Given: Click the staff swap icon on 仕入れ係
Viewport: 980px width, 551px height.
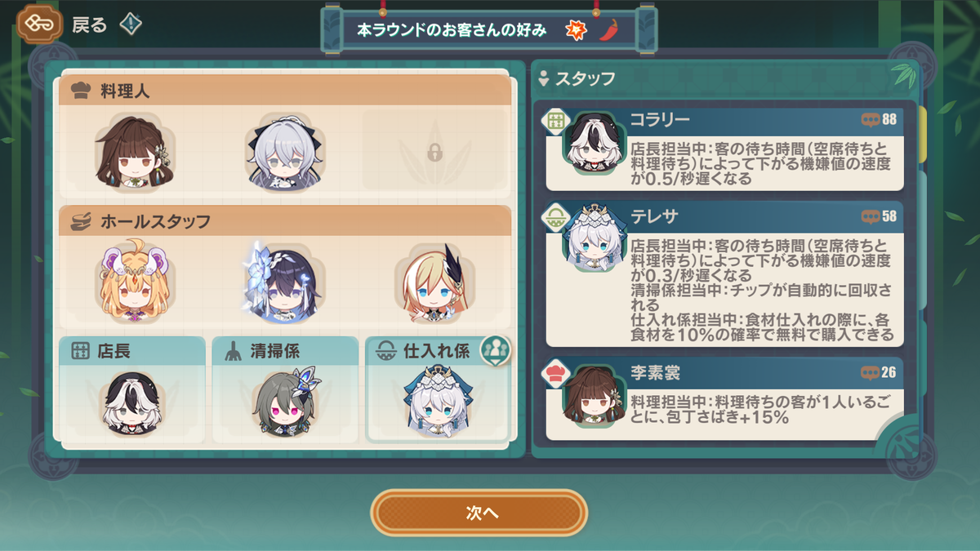Looking at the screenshot, I should [495, 349].
